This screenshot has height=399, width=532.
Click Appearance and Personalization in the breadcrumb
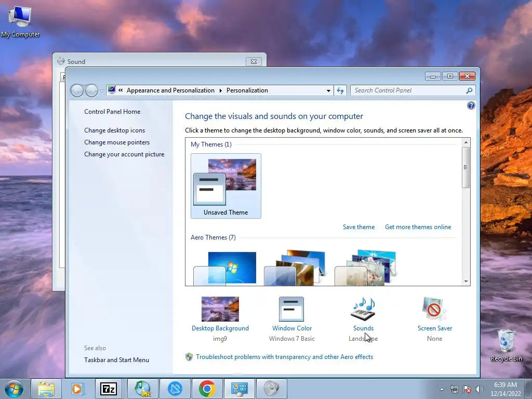coord(170,90)
